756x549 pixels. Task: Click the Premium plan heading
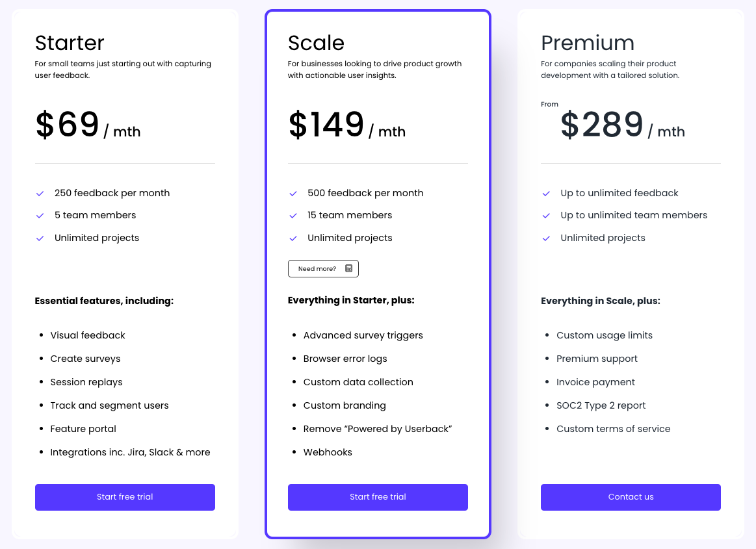pos(588,43)
